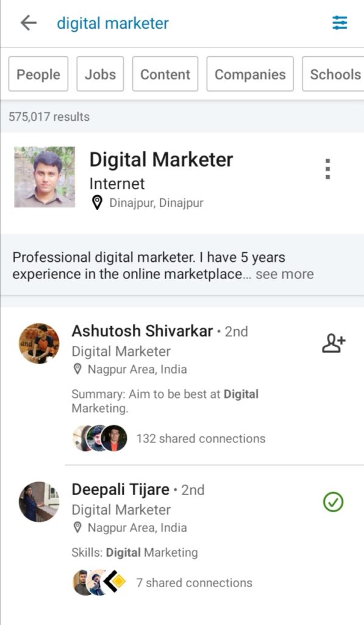This screenshot has width=364, height=625.
Task: Tap the green checkmark beside Deepali Tijare
Action: click(x=333, y=502)
